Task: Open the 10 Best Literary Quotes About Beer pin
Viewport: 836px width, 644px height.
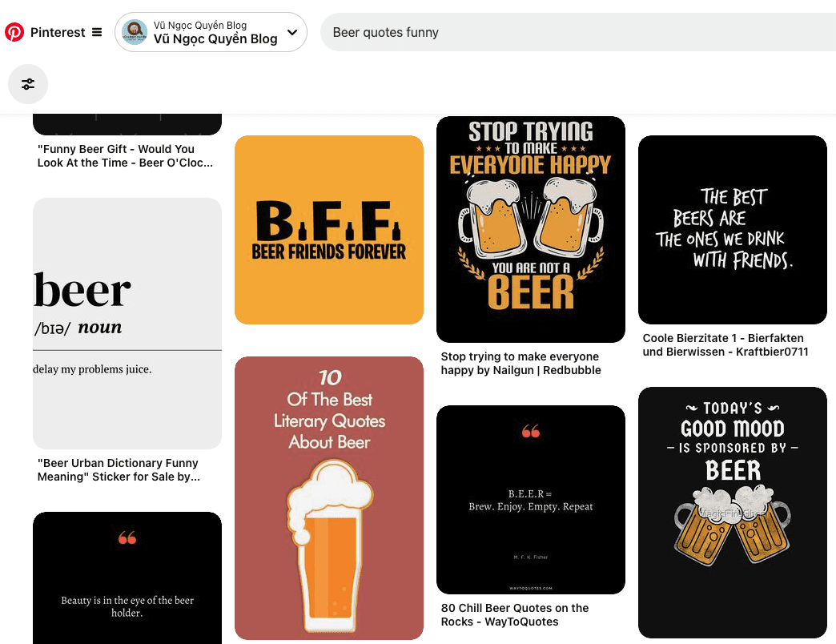Action: (329, 498)
